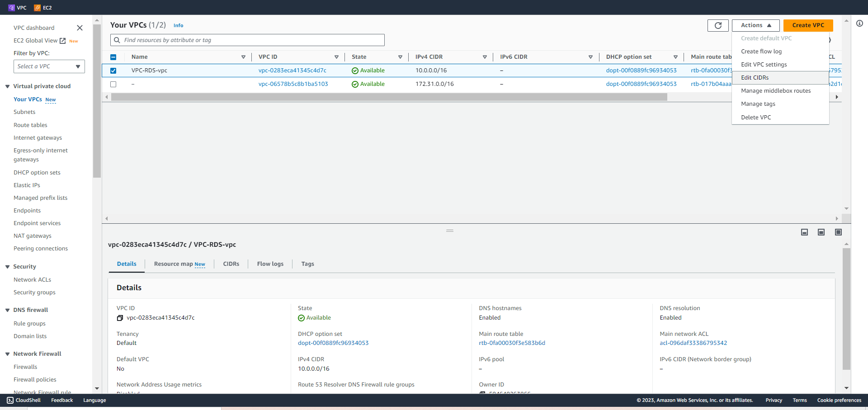Choose Delete VPC menu item
Image resolution: width=868 pixels, height=410 pixels.
[780, 118]
